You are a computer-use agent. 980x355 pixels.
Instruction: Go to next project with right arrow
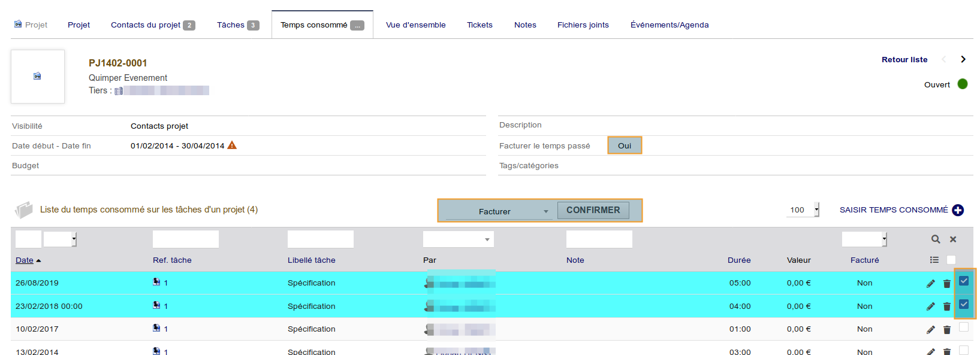point(963,59)
